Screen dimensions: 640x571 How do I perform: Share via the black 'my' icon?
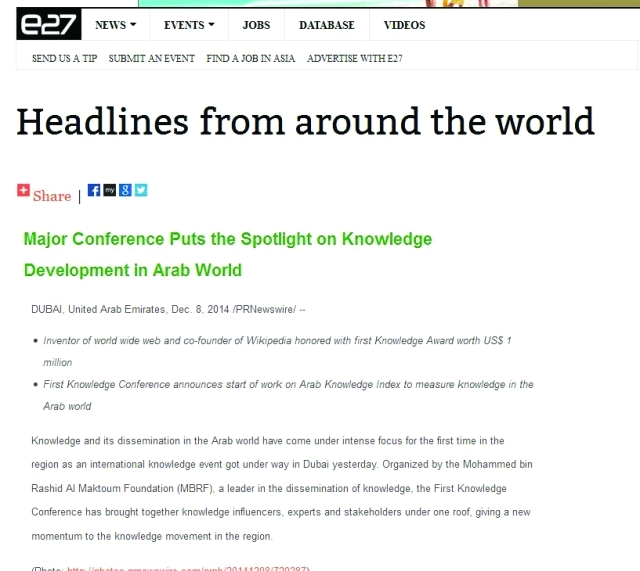coord(109,190)
